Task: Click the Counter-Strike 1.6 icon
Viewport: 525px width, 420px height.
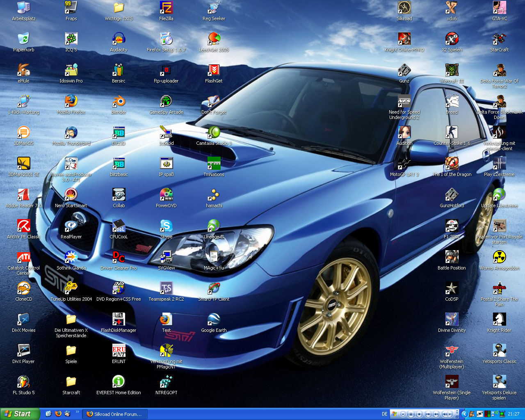Action: click(x=452, y=133)
